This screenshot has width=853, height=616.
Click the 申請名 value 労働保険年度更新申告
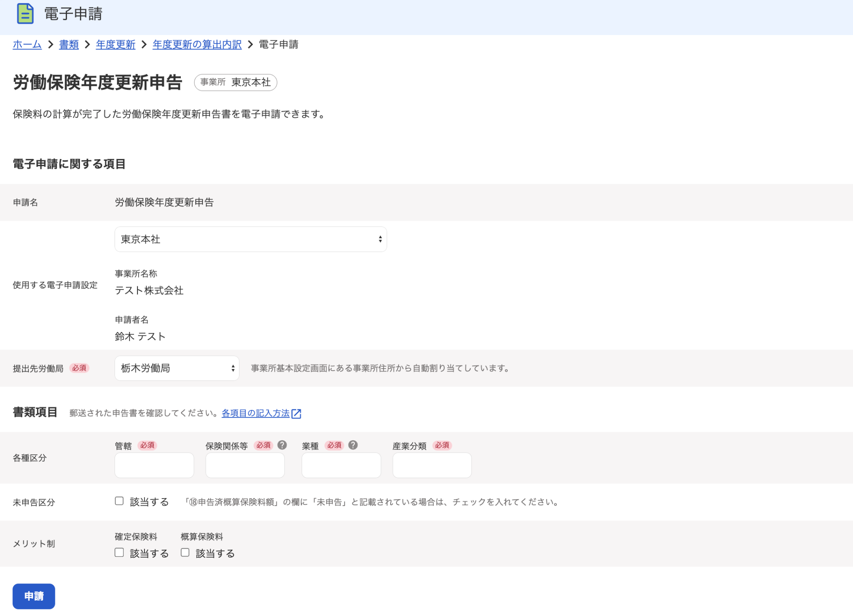click(164, 202)
